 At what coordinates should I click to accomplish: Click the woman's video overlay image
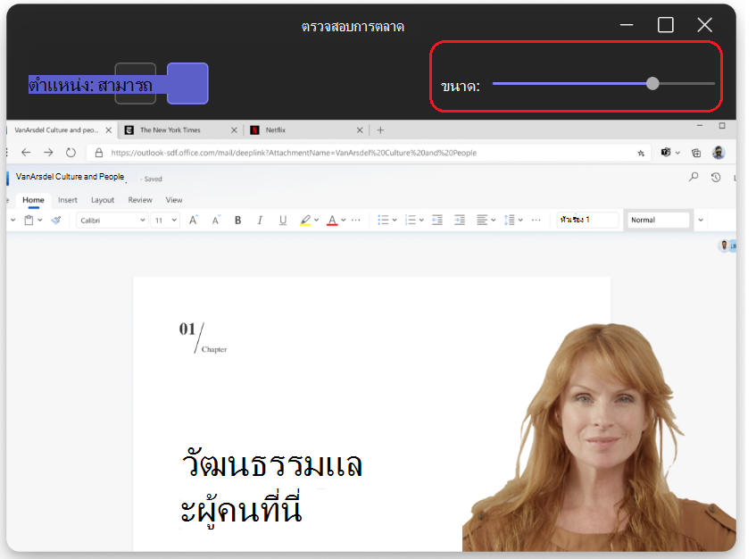click(599, 437)
